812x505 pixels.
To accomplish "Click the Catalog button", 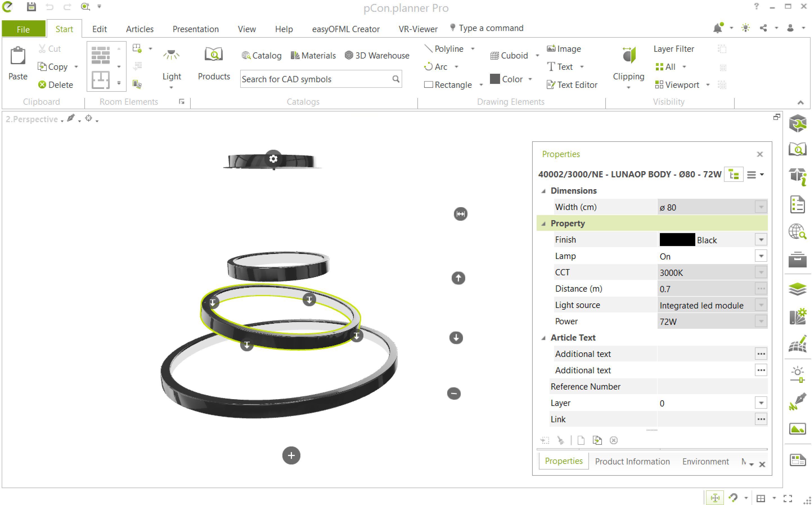I will 261,55.
